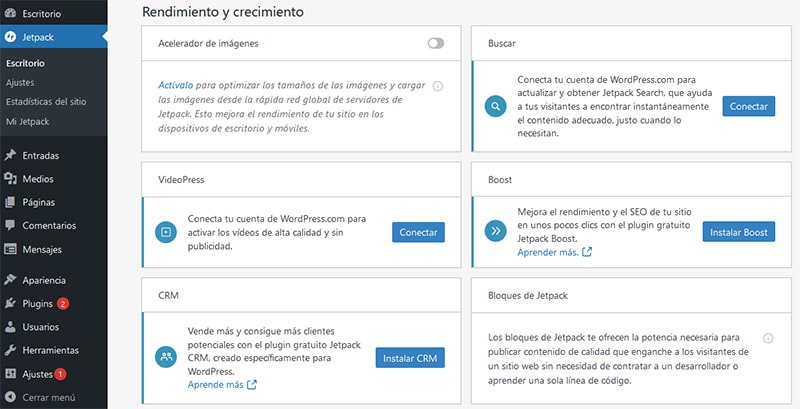Screen dimensions: 800x409
Task: Click the CRM people icon
Action: pos(165,357)
